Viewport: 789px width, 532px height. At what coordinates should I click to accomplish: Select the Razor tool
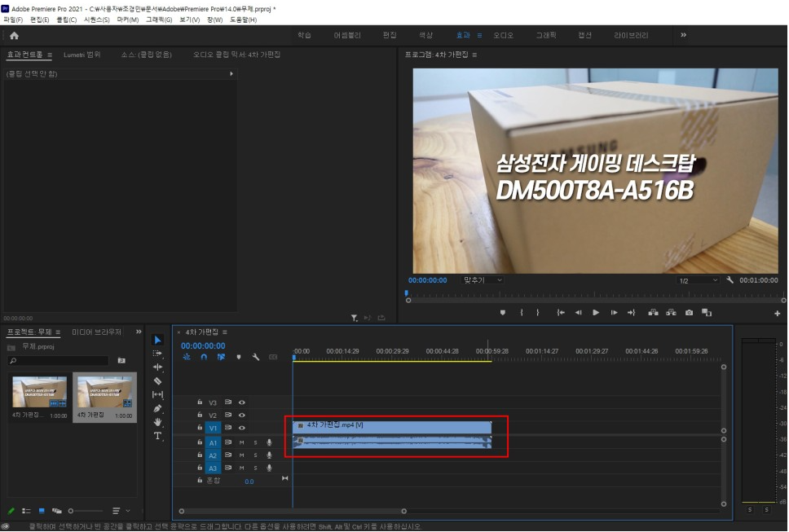click(x=157, y=380)
